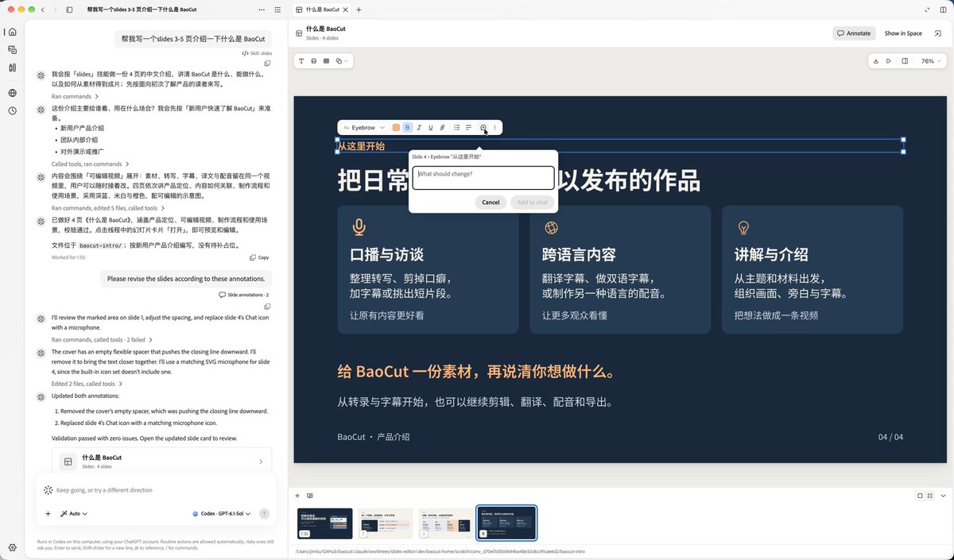Open settings gear at sidebar bottom
This screenshot has height=560, width=954.
pos(12,547)
